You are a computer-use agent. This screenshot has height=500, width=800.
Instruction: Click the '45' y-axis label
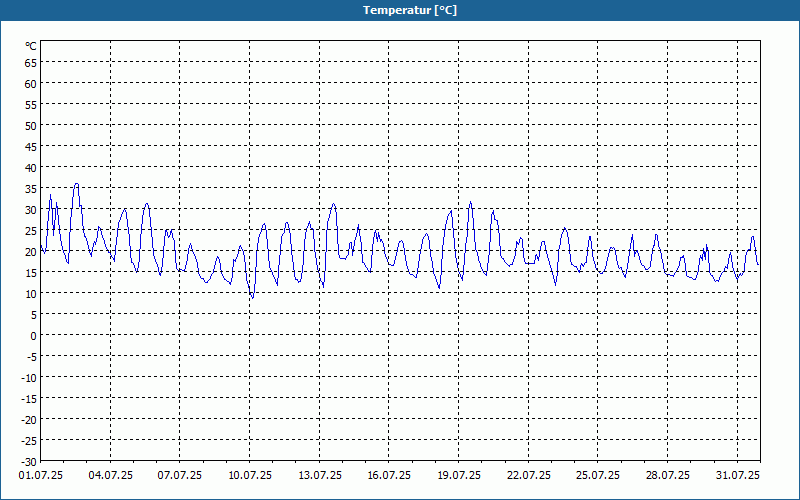point(31,147)
